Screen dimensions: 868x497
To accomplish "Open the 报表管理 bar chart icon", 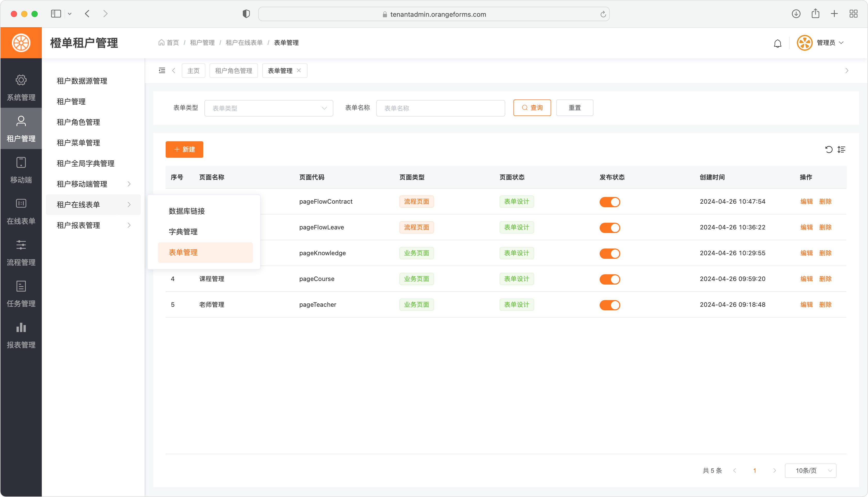I will tap(21, 328).
